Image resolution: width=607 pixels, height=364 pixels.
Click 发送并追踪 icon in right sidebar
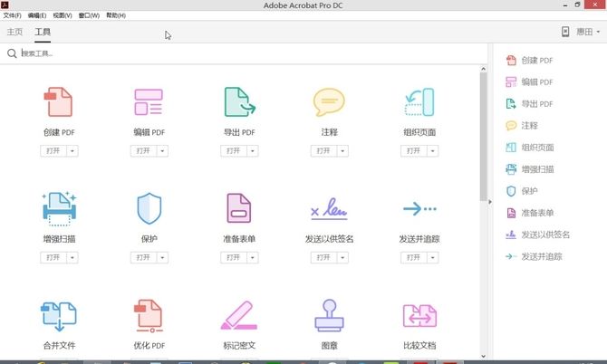pyautogui.click(x=511, y=256)
